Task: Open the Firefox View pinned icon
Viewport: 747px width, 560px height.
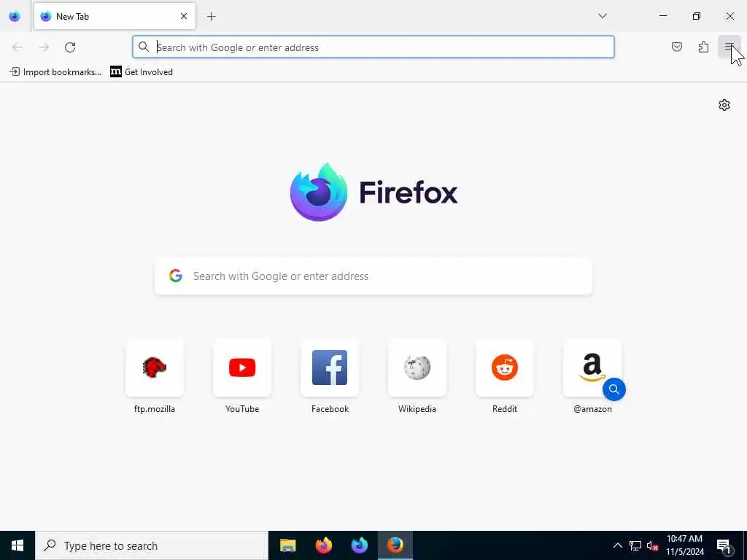Action: [15, 16]
